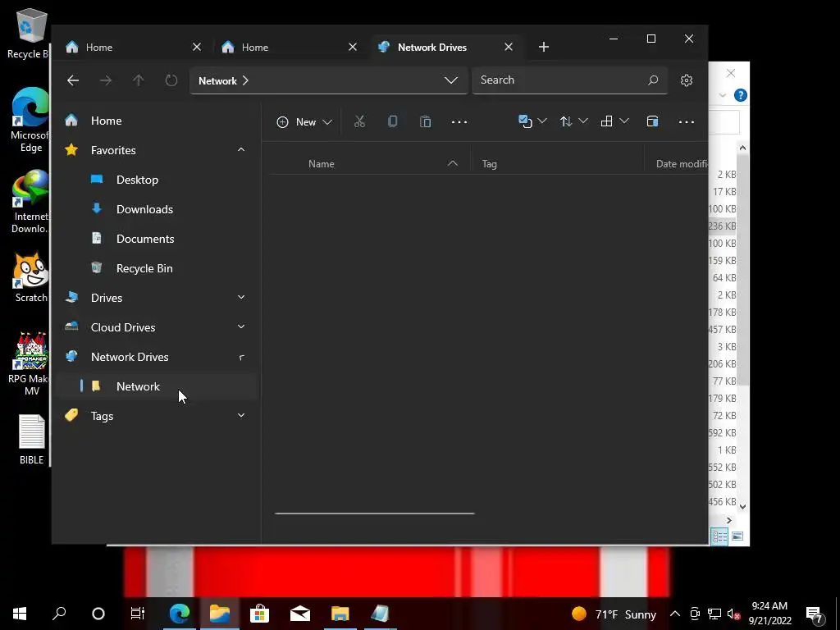Select the Scratch desktop shortcut
The height and width of the screenshot is (630, 840).
(x=31, y=277)
